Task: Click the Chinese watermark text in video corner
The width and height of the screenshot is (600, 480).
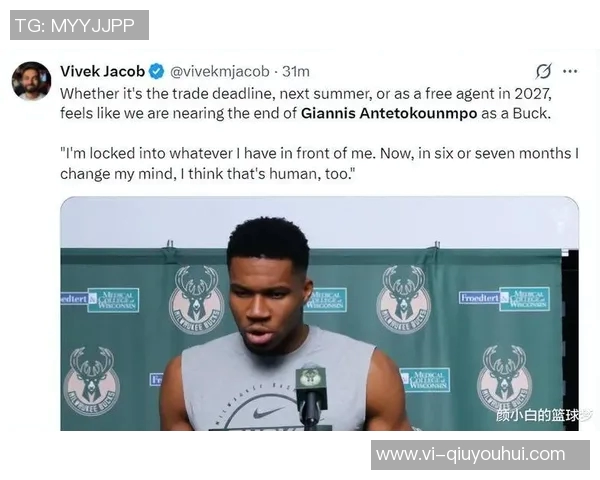Action: [x=543, y=415]
